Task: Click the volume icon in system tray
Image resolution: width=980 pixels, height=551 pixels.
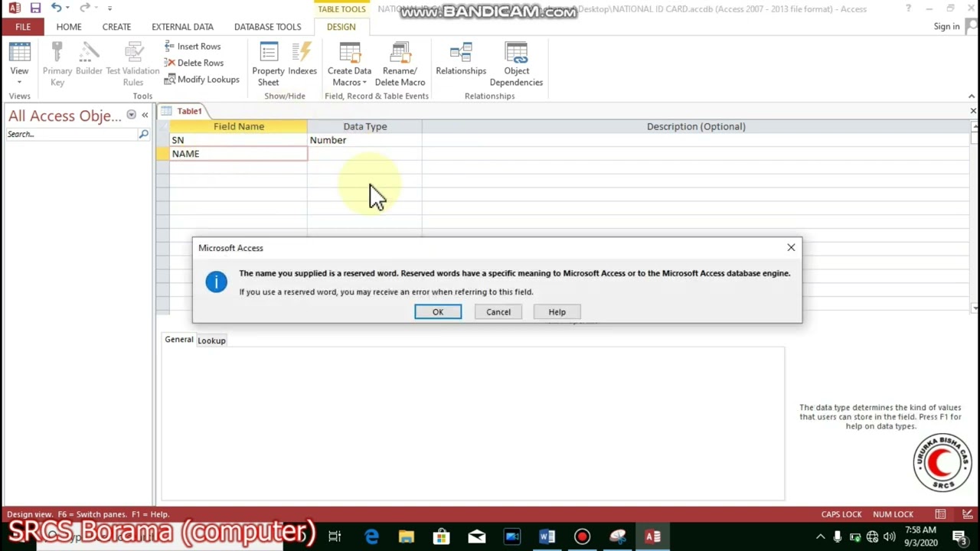Action: 889,537
